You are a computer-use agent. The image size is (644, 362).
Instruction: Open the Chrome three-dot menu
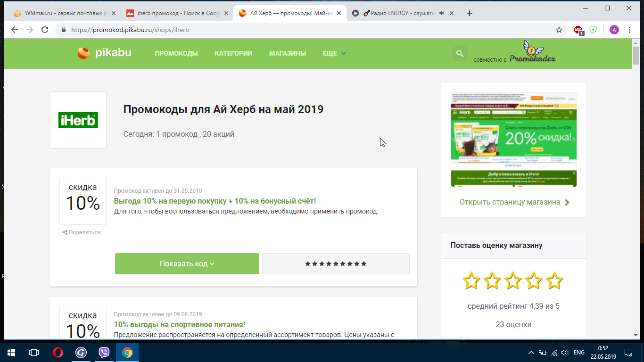pos(630,30)
